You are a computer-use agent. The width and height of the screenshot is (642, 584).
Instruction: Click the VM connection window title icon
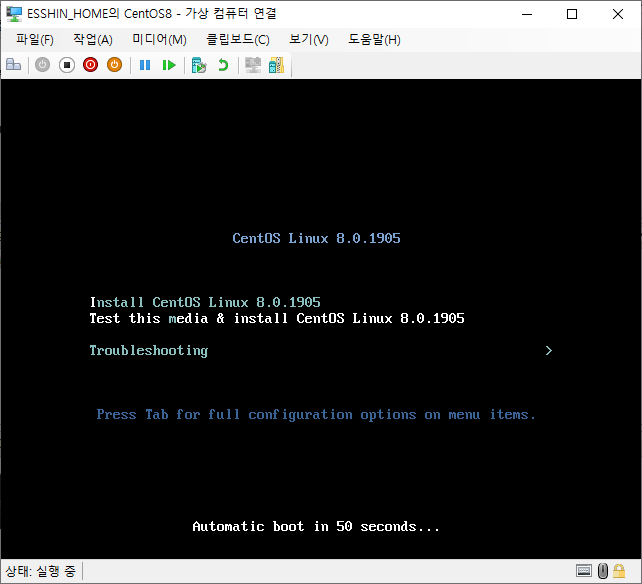coord(14,14)
